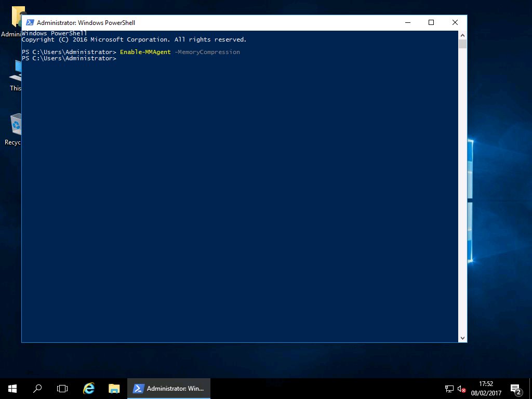The image size is (532, 399).
Task: Open the Windows Start menu
Action: pos(12,389)
